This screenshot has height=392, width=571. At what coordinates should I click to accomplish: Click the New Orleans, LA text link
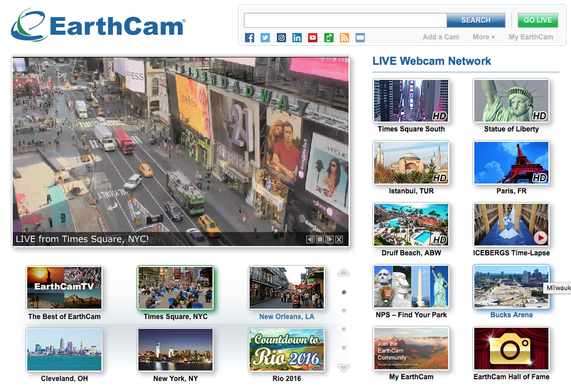pos(287,317)
